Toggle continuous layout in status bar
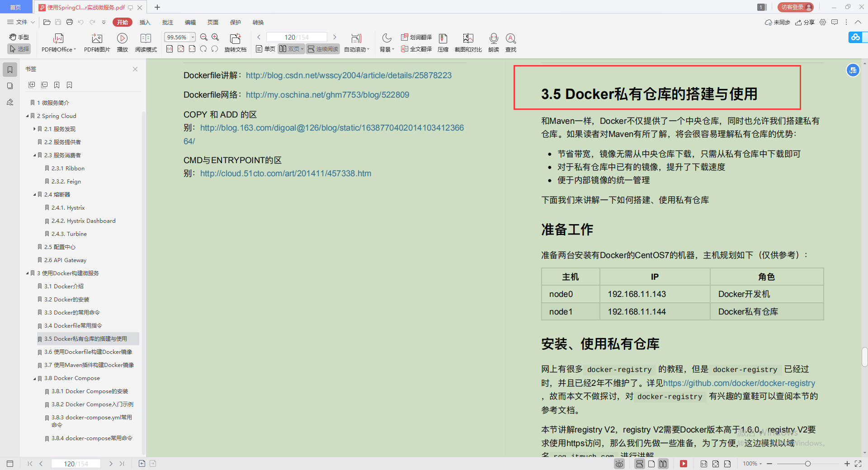The height and width of the screenshot is (470, 868). [x=640, y=464]
